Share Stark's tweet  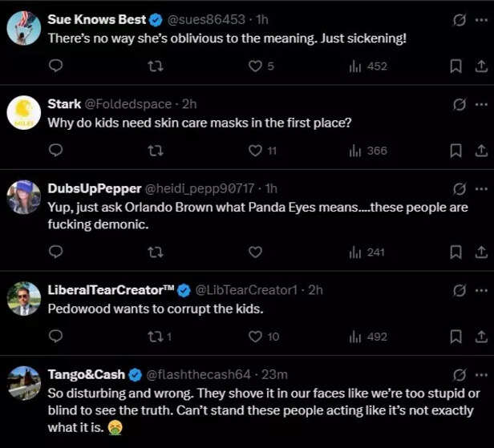480,151
